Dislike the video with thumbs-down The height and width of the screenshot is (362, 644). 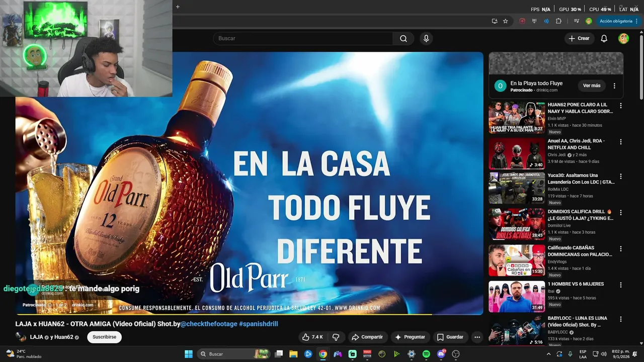coord(336,337)
